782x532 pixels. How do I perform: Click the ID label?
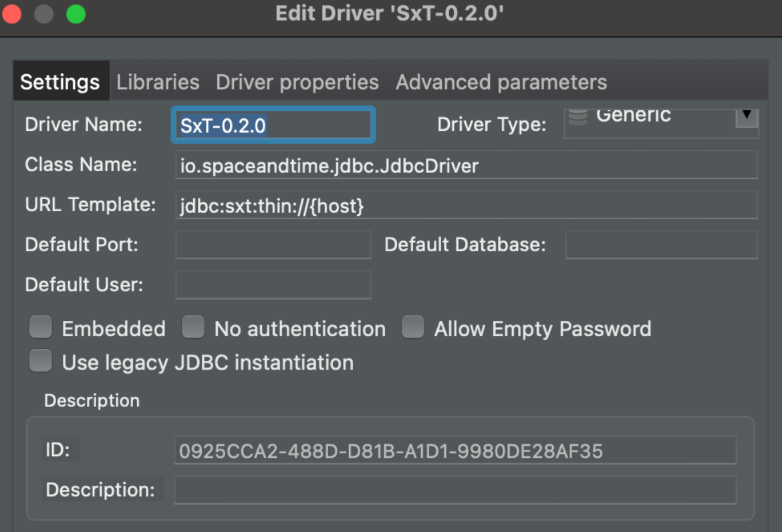tap(58, 450)
